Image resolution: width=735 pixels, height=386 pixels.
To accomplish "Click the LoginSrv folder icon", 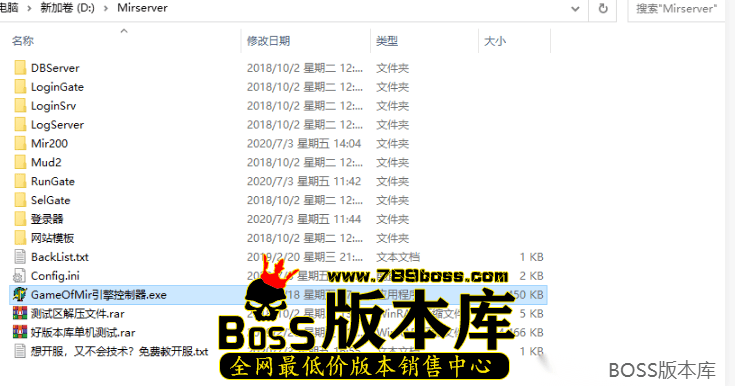I will point(20,106).
